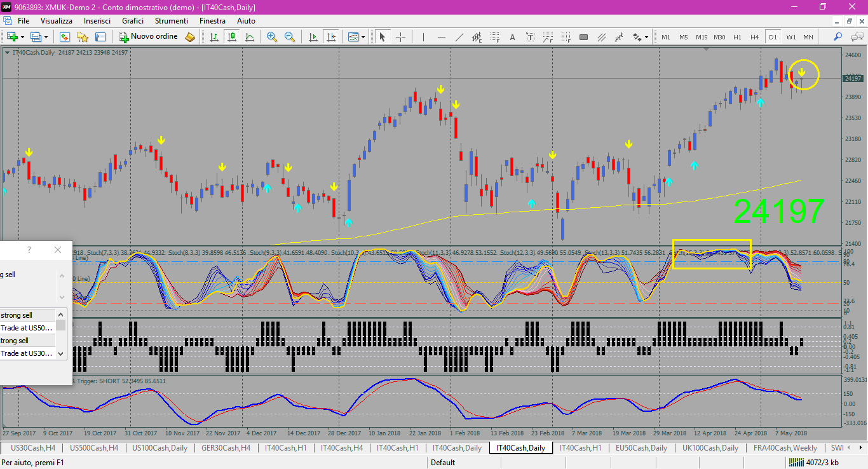
Task: Select the Fibonacci retracement tool
Action: (495, 37)
